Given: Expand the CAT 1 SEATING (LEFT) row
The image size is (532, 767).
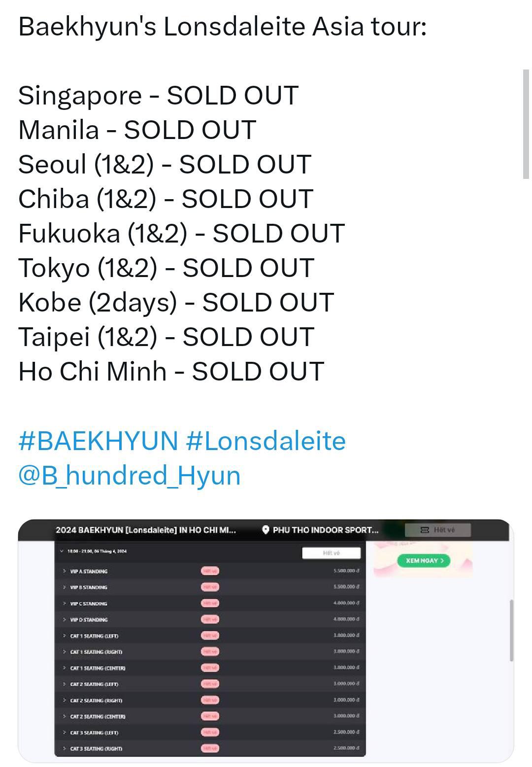Looking at the screenshot, I should pos(210,635).
